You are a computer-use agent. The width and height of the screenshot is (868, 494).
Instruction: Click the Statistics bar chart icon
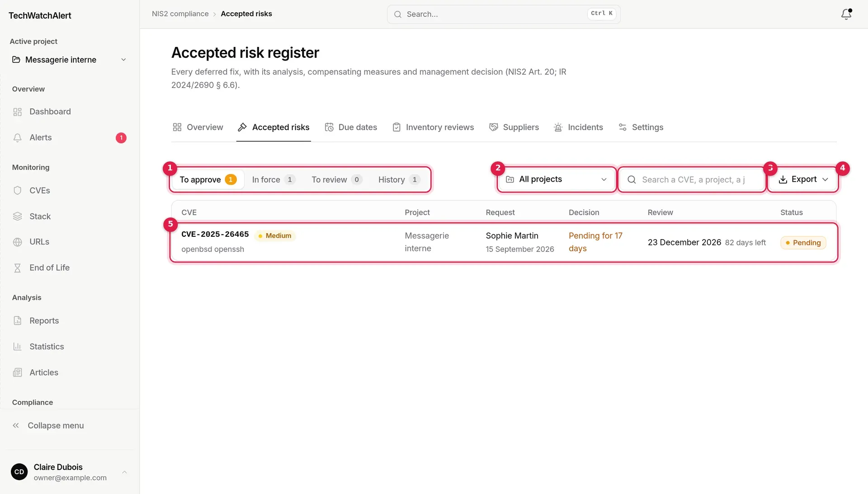point(18,346)
